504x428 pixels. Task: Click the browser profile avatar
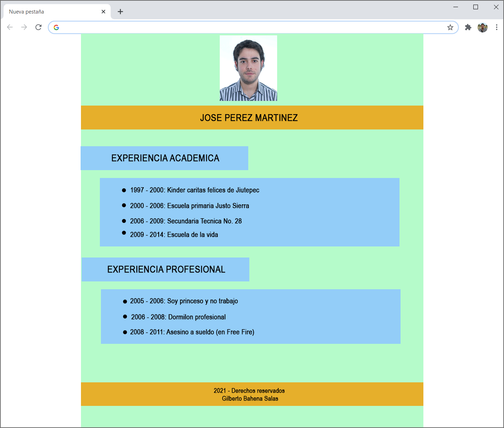(483, 27)
